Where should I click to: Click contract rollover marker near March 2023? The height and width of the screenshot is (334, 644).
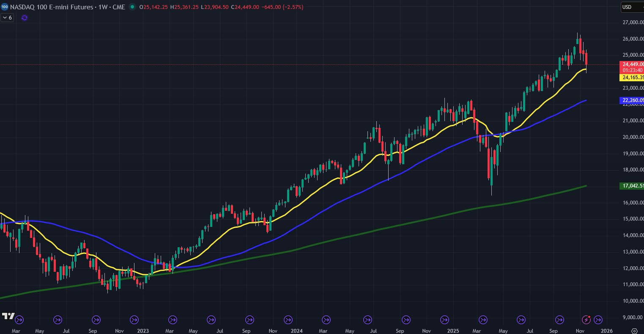coord(173,320)
